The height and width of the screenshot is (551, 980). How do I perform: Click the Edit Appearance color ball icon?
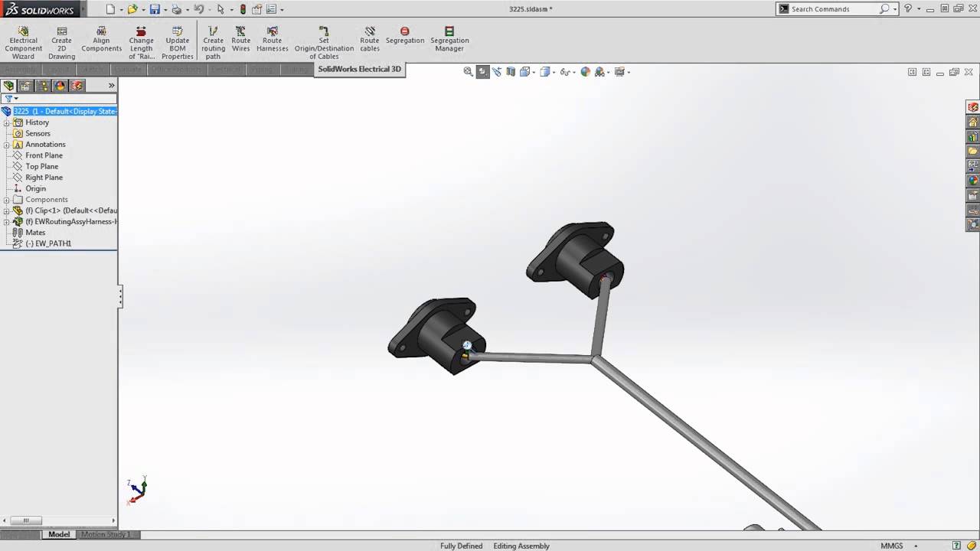click(586, 71)
